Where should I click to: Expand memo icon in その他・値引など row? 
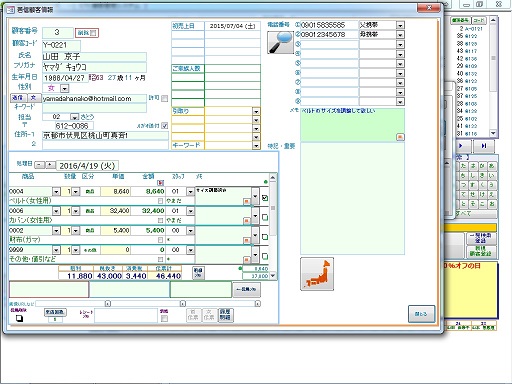(246, 259)
